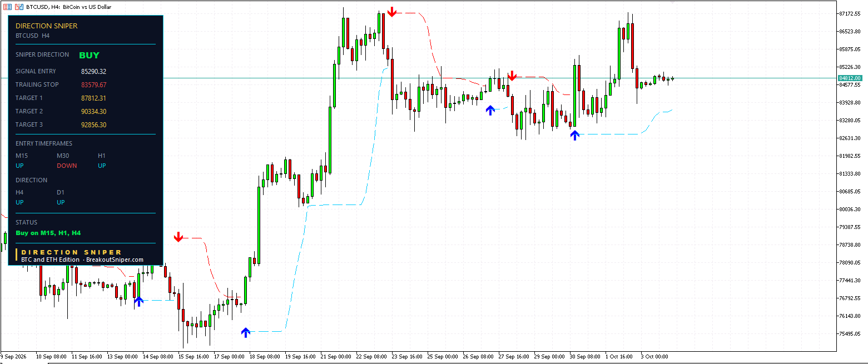Screen dimensions: 868x364
Task: Select the red sell arrow at 22 Sep peak
Action: [391, 12]
